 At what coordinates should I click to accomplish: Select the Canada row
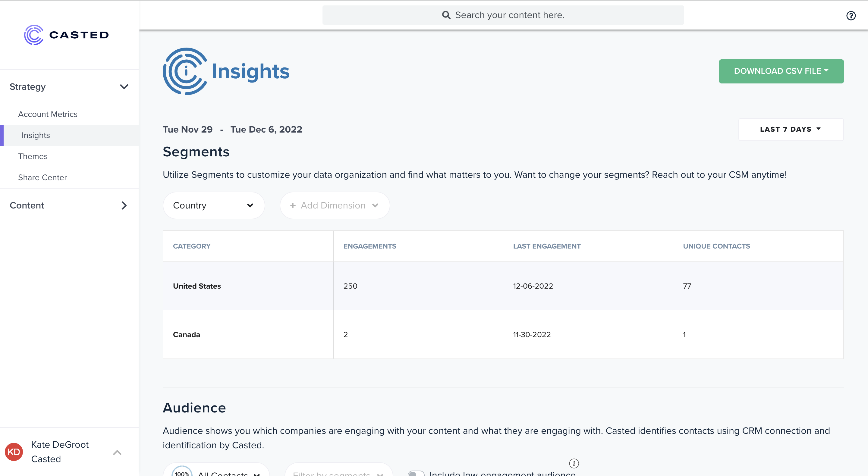coord(503,334)
